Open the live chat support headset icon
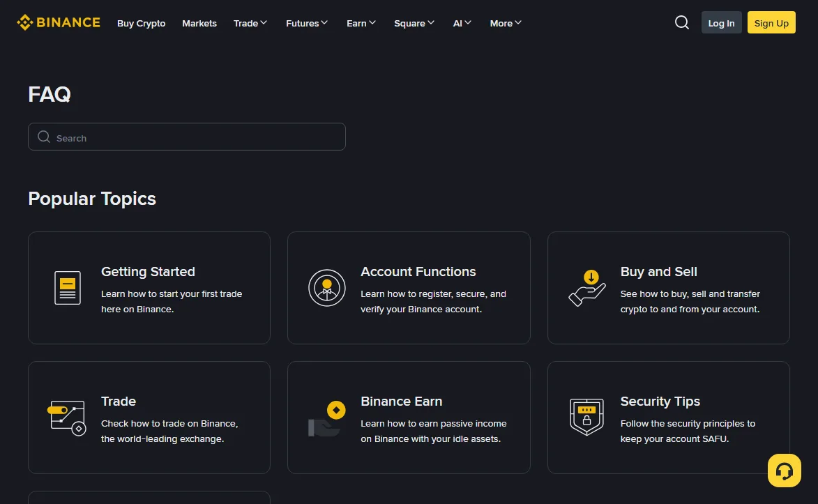 pyautogui.click(x=784, y=471)
